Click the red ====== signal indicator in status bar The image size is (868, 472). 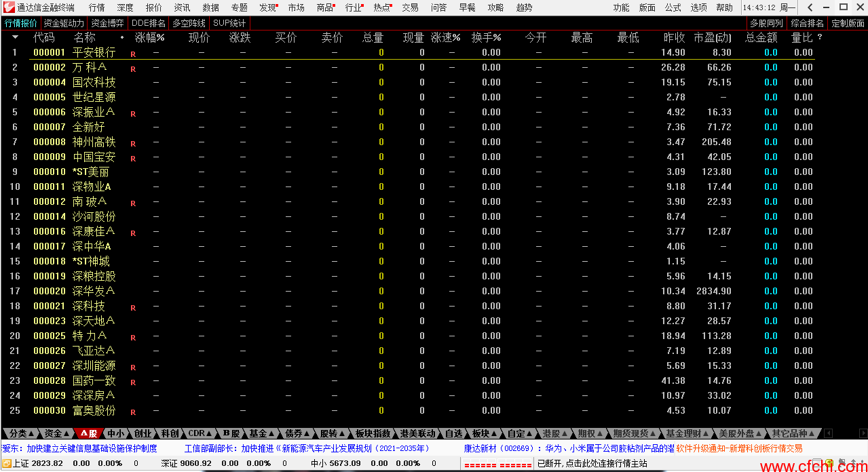pos(497,465)
